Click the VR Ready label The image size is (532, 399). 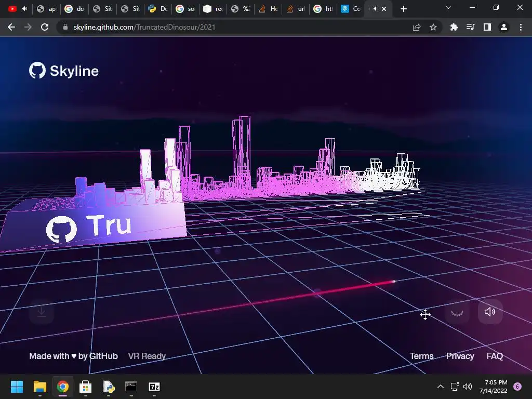[x=147, y=356]
